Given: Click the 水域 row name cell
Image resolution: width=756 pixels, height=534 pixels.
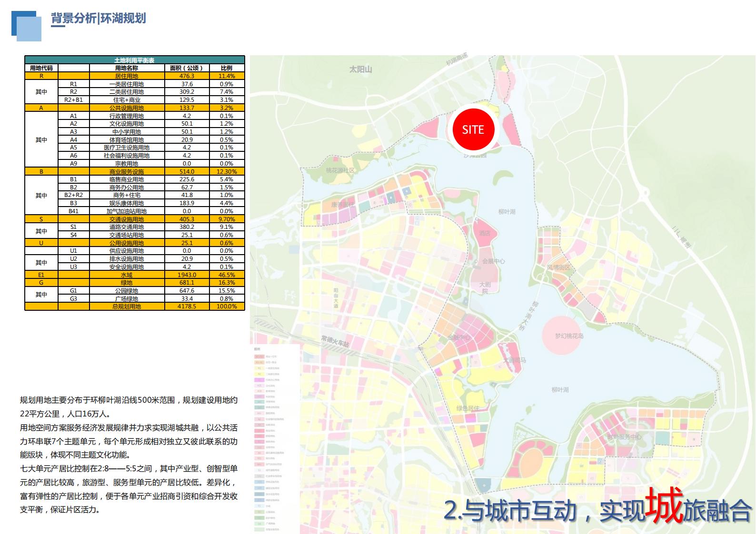Looking at the screenshot, I should (x=127, y=275).
